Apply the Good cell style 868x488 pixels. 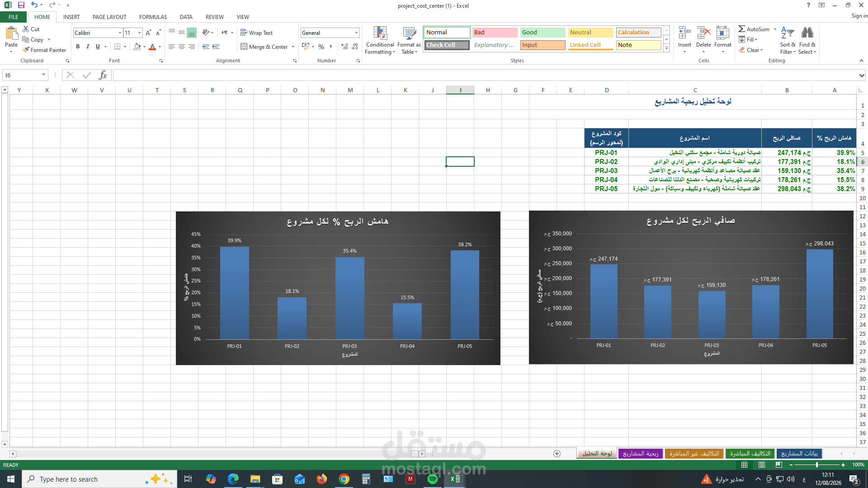542,32
